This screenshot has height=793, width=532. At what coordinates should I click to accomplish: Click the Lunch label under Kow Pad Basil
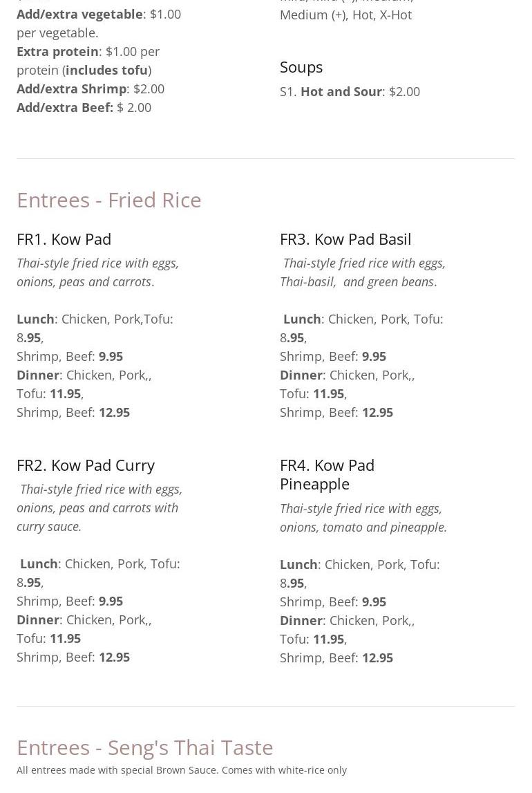(x=302, y=319)
